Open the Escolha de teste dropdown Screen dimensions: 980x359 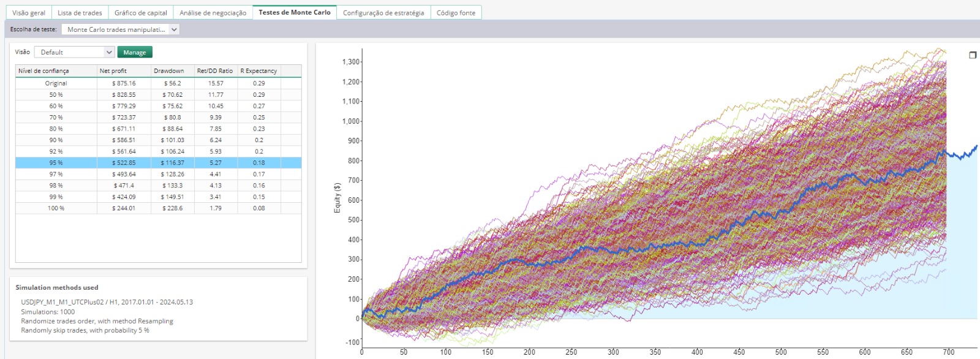click(x=121, y=29)
